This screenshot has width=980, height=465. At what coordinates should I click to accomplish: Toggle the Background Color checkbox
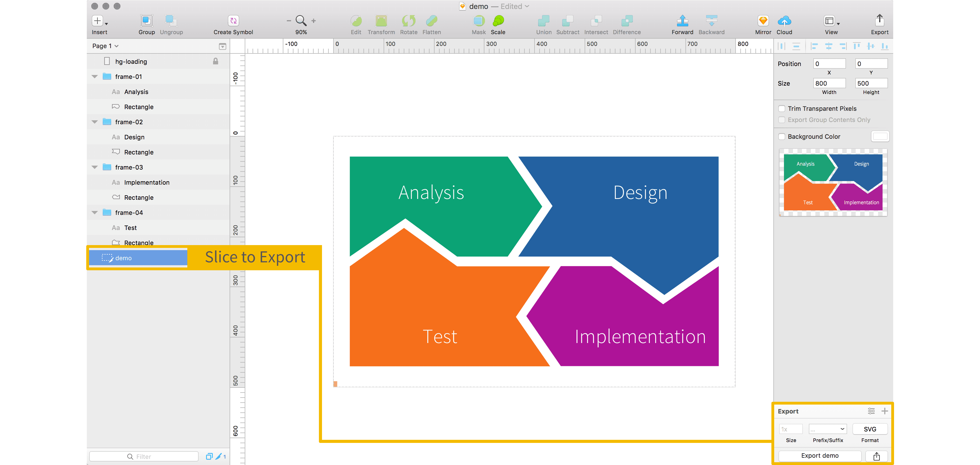coord(782,137)
